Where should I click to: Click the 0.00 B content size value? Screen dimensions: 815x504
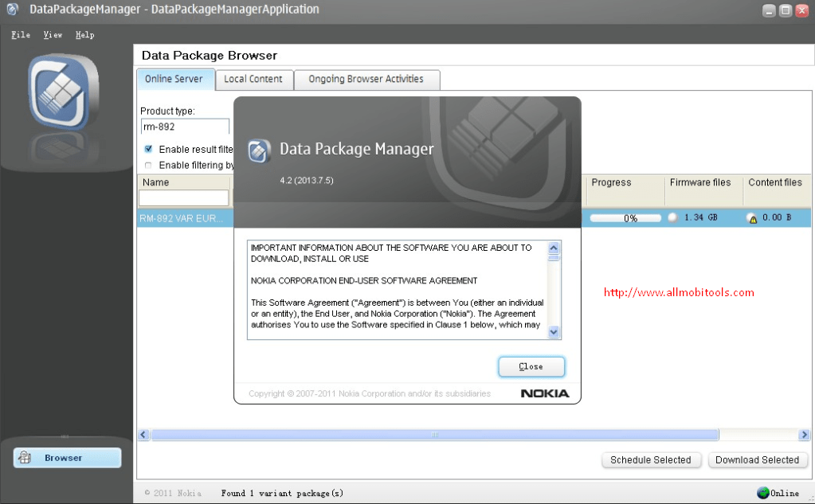777,217
